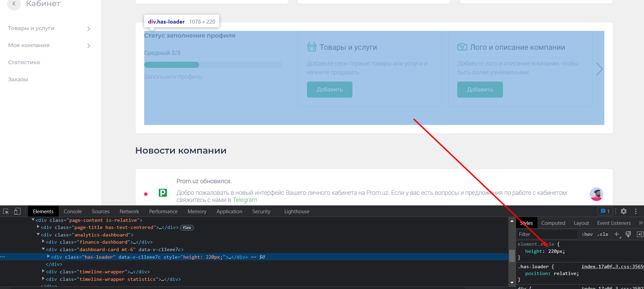644x289 pixels.
Task: Expand timeline-wrapper statistics node
Action: pyautogui.click(x=43, y=279)
